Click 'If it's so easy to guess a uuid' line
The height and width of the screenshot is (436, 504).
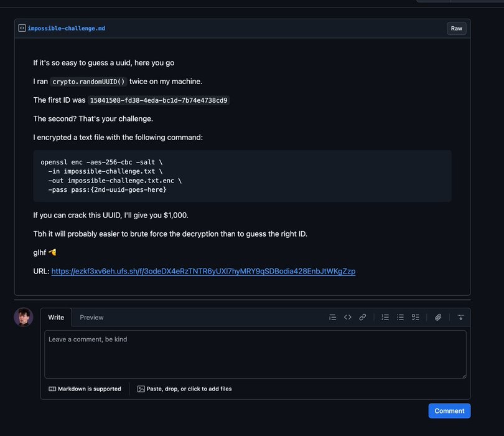pos(103,63)
